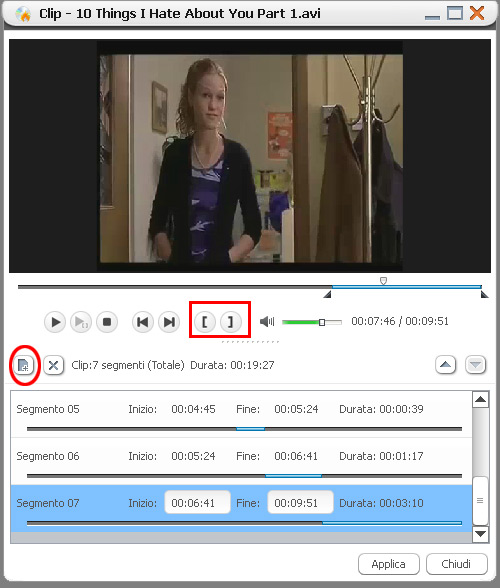The image size is (500, 588).
Task: Click Segmento 06 mini timeline bar
Action: click(x=244, y=476)
